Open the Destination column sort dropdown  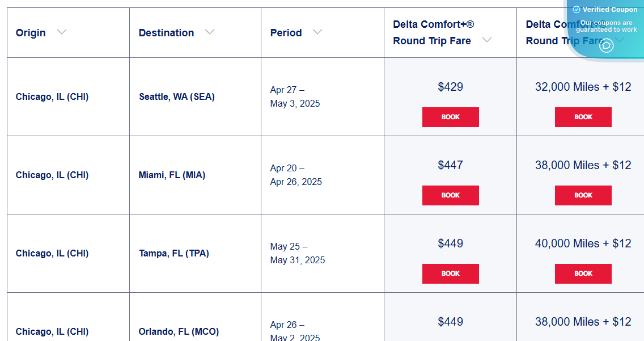click(x=210, y=32)
